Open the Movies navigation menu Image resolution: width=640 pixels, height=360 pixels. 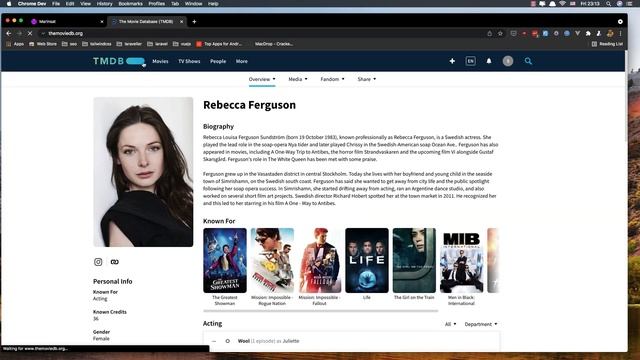[x=160, y=61]
